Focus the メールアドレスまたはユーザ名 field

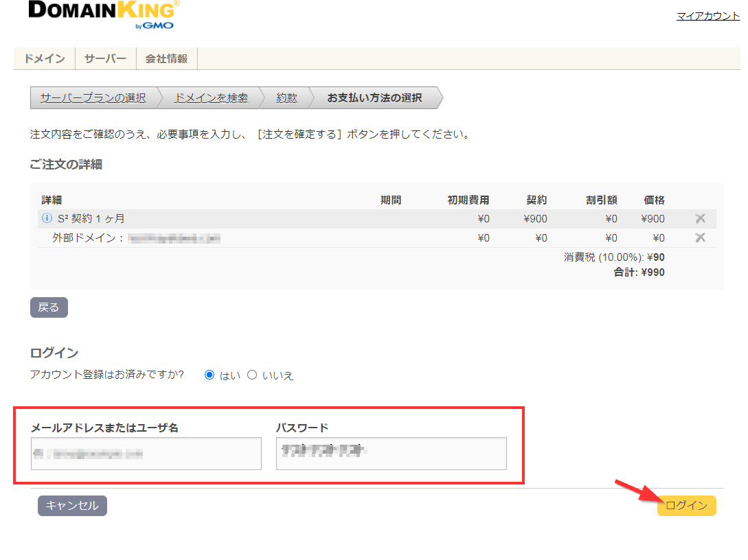point(146,454)
